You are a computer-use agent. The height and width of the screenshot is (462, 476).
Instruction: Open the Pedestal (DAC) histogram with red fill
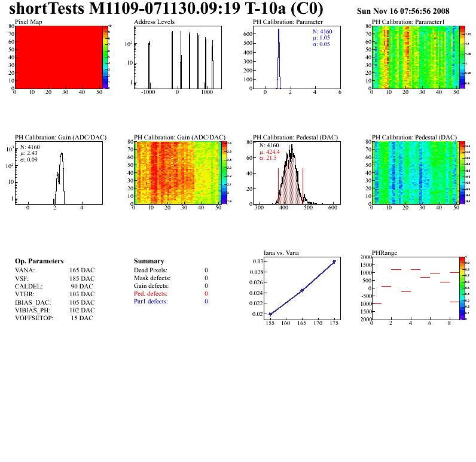pyautogui.click(x=297, y=173)
